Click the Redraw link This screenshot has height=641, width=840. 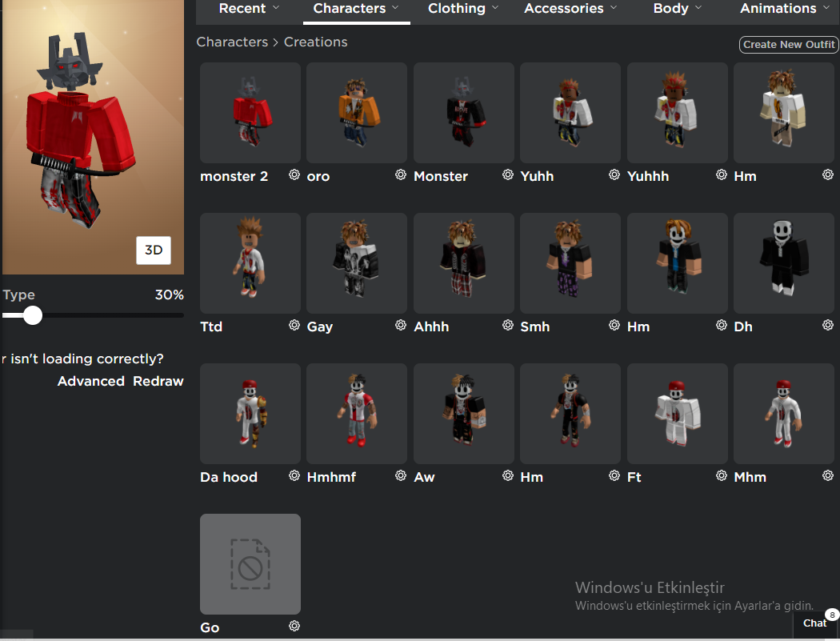pyautogui.click(x=158, y=381)
